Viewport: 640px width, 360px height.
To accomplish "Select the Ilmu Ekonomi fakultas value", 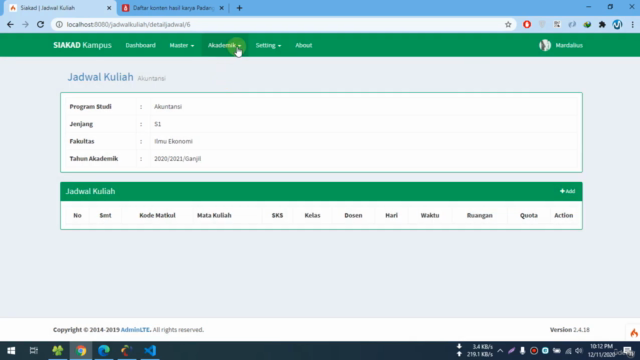I will [x=173, y=141].
